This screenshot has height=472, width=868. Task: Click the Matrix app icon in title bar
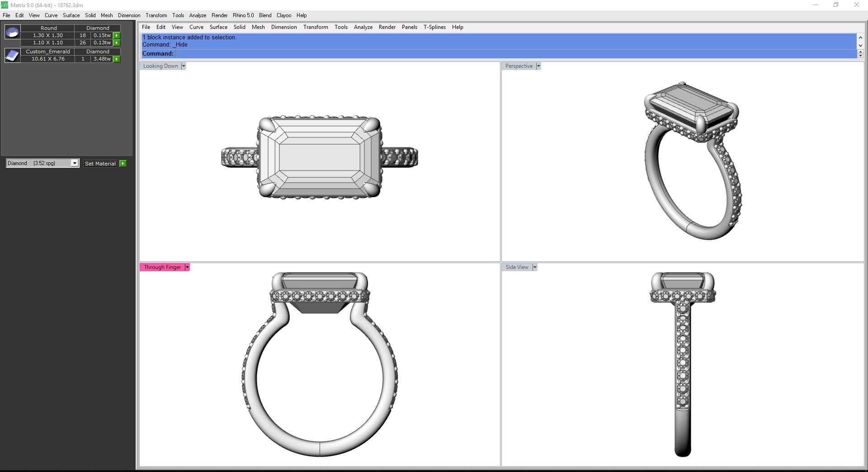(5, 5)
